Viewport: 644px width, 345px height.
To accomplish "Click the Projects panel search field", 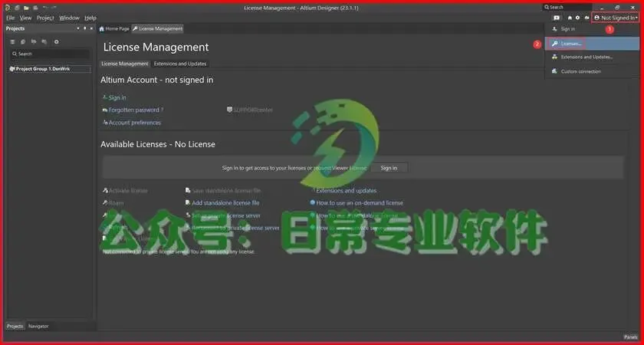I will 50,54.
